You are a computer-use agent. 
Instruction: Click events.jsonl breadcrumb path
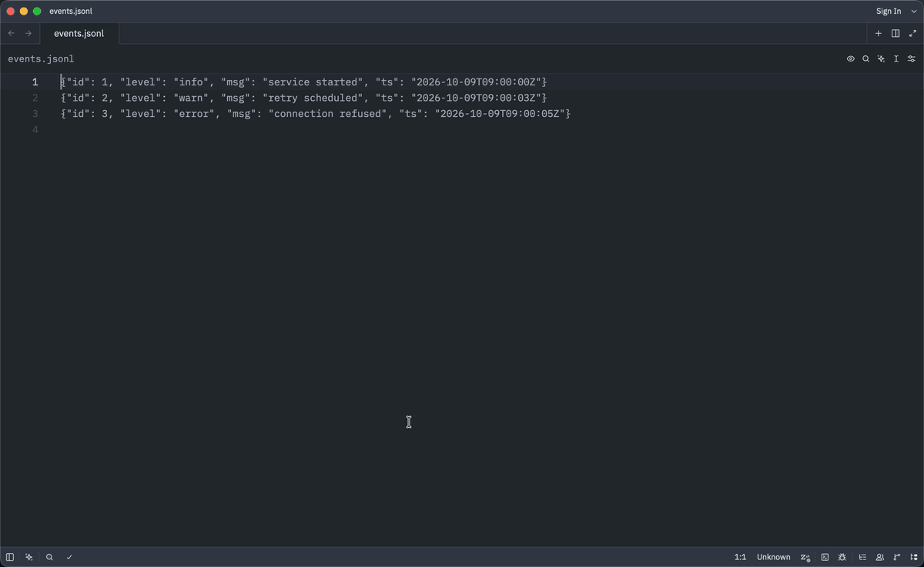tap(41, 58)
